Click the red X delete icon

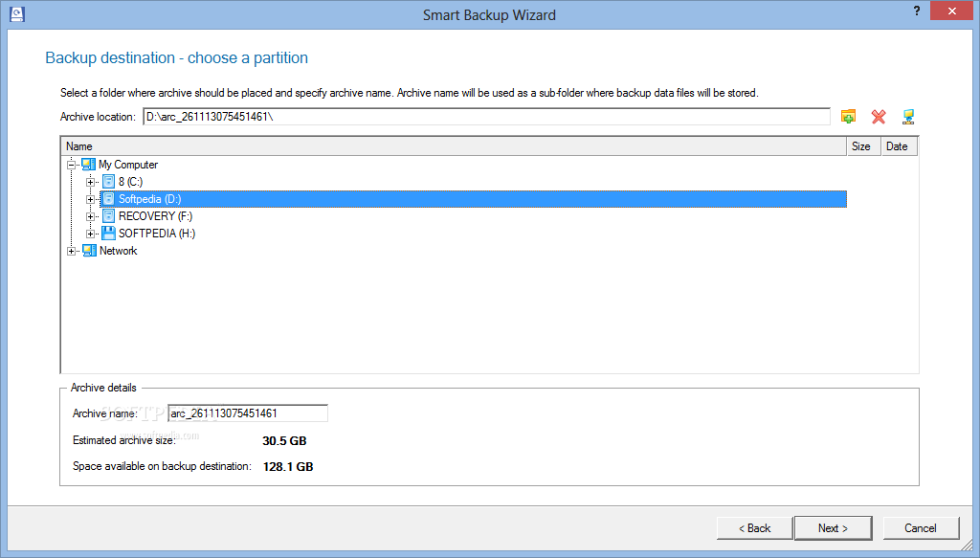click(879, 116)
